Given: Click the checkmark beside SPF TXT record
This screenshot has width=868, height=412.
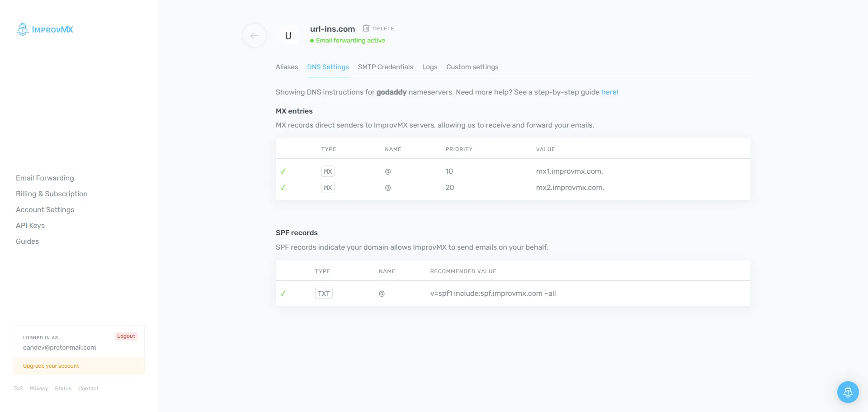Looking at the screenshot, I should click(283, 294).
